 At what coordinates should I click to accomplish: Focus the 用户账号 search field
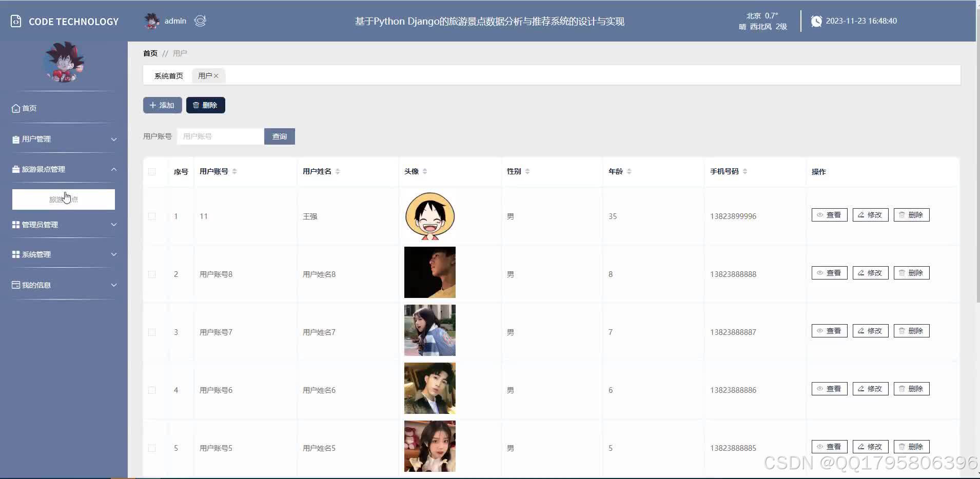pos(221,136)
